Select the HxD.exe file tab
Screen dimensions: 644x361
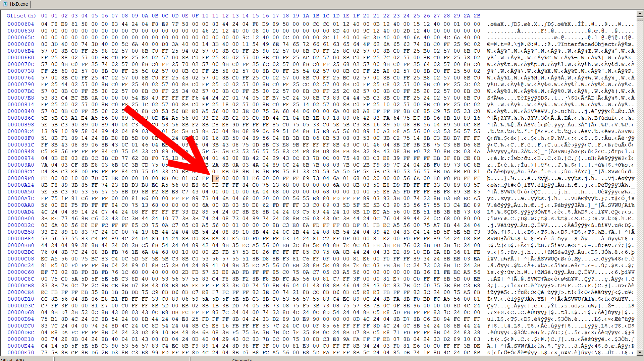[15, 4]
